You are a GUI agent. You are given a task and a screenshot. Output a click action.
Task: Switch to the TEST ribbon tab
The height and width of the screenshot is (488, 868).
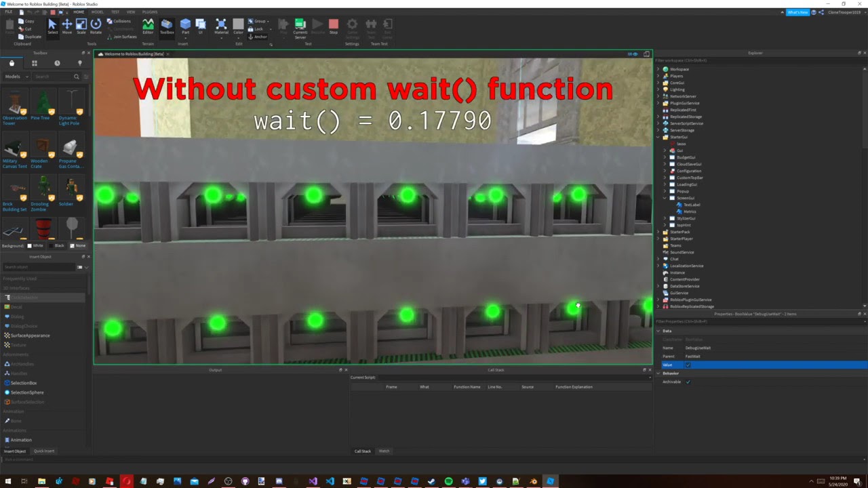pyautogui.click(x=115, y=12)
